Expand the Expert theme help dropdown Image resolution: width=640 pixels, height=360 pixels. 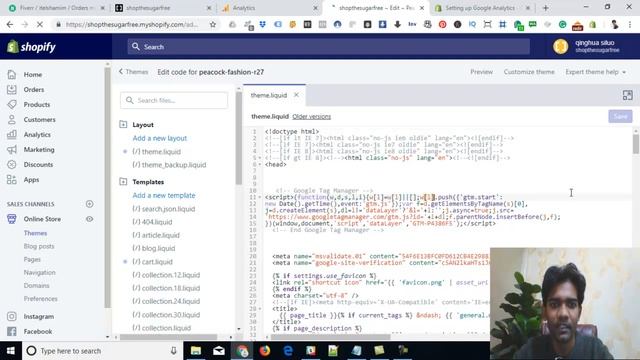click(x=595, y=72)
